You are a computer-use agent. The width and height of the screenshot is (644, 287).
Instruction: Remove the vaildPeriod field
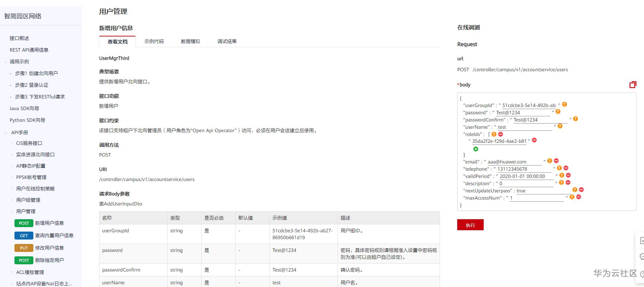coord(568,175)
